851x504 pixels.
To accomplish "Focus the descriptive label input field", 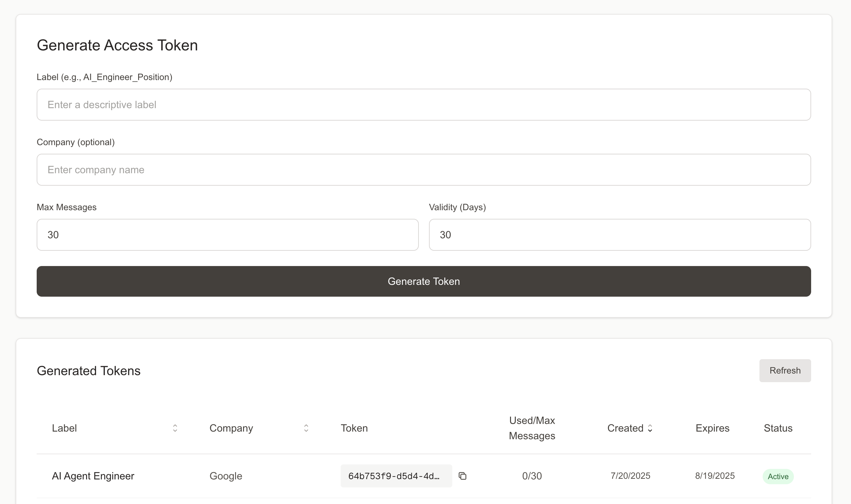I will point(424,105).
